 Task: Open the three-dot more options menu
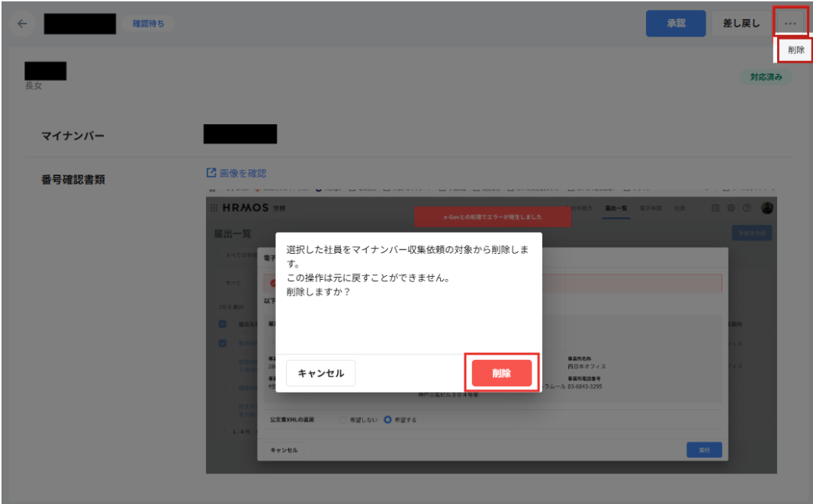point(790,24)
